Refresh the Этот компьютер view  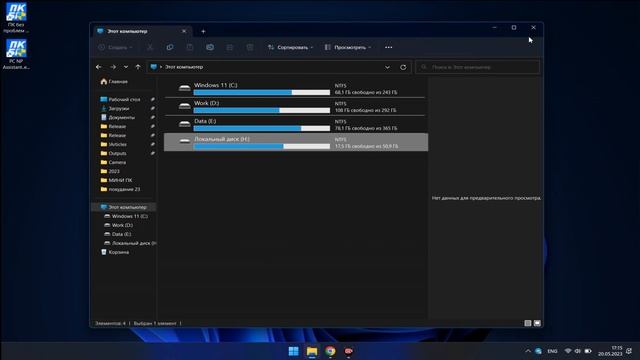(x=403, y=67)
